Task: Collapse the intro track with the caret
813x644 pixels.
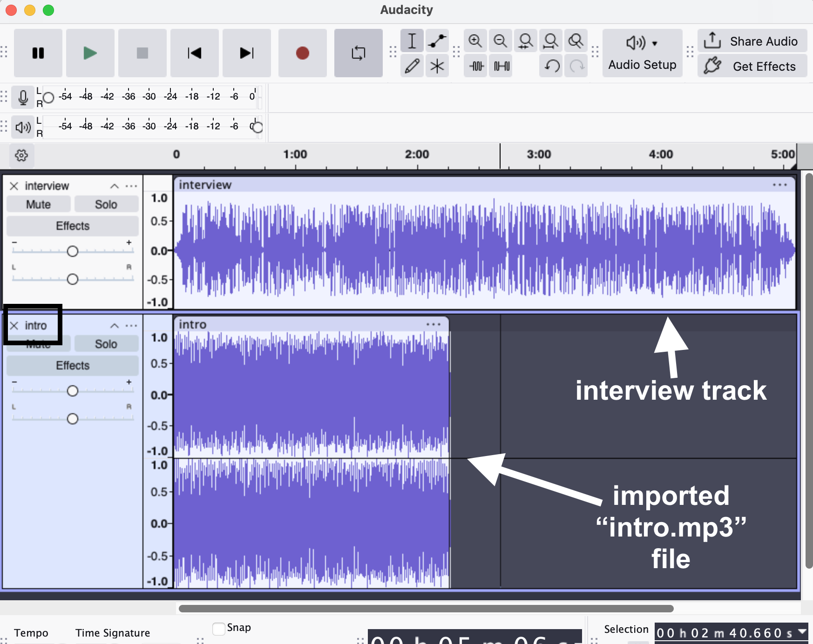Action: coord(115,326)
